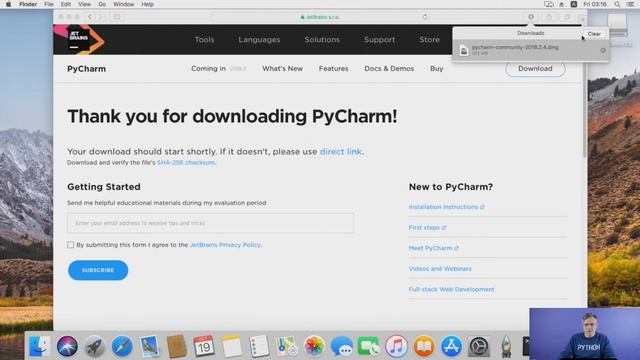Check the privacy policy agreement checkbox
640x360 pixels.
(x=71, y=245)
